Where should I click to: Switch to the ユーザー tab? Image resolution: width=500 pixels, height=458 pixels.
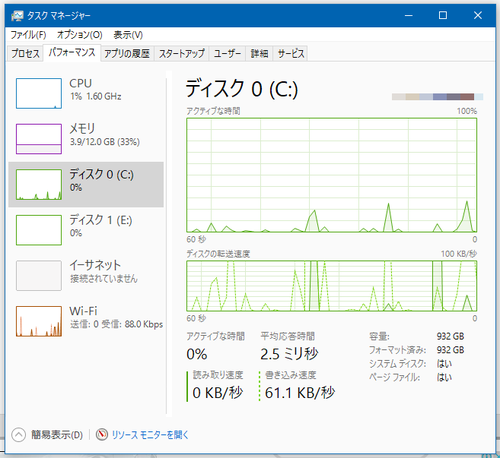[227, 53]
